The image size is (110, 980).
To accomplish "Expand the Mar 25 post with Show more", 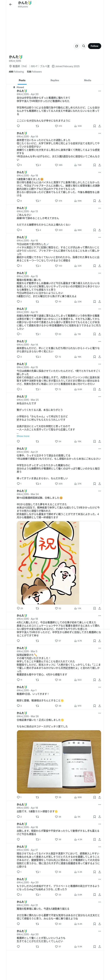I will point(23,436).
